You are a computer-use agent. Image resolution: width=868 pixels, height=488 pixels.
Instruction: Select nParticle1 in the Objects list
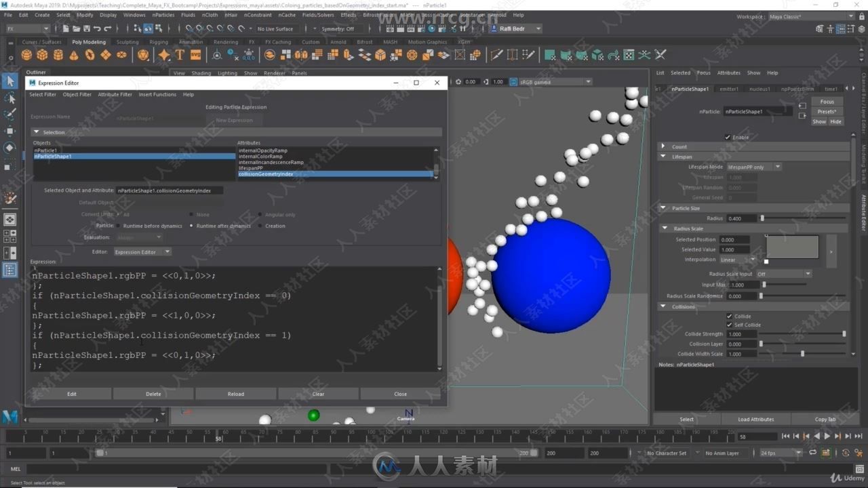click(134, 150)
